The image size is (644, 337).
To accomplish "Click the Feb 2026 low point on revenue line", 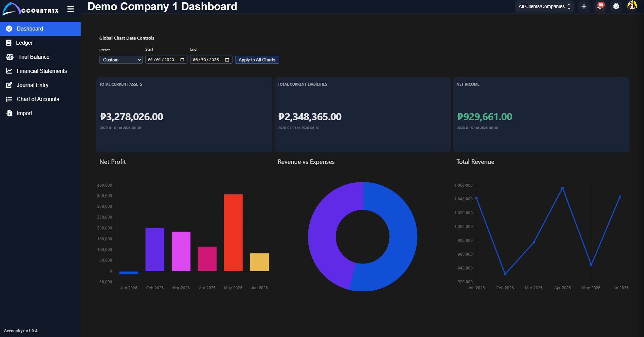I will (505, 274).
